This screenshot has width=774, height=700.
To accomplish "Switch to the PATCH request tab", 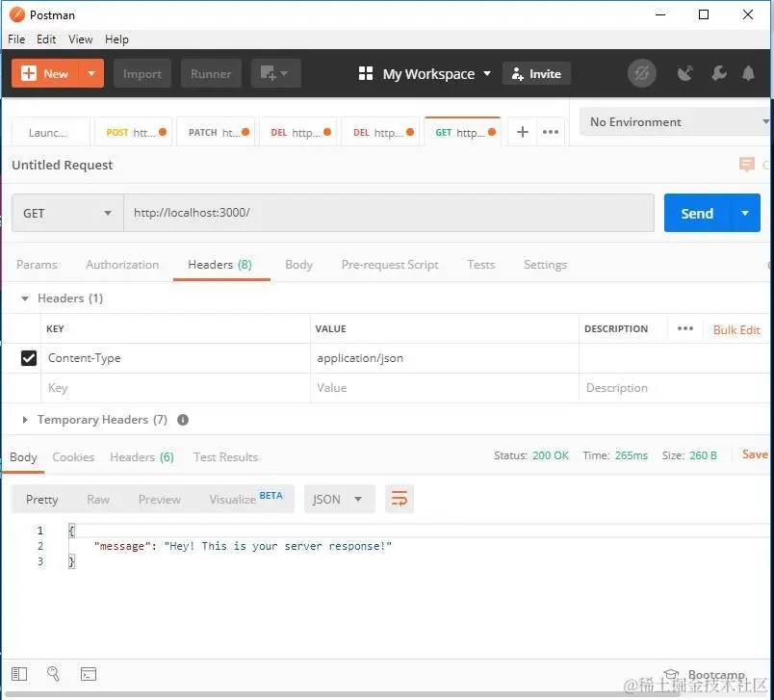I will point(216,132).
